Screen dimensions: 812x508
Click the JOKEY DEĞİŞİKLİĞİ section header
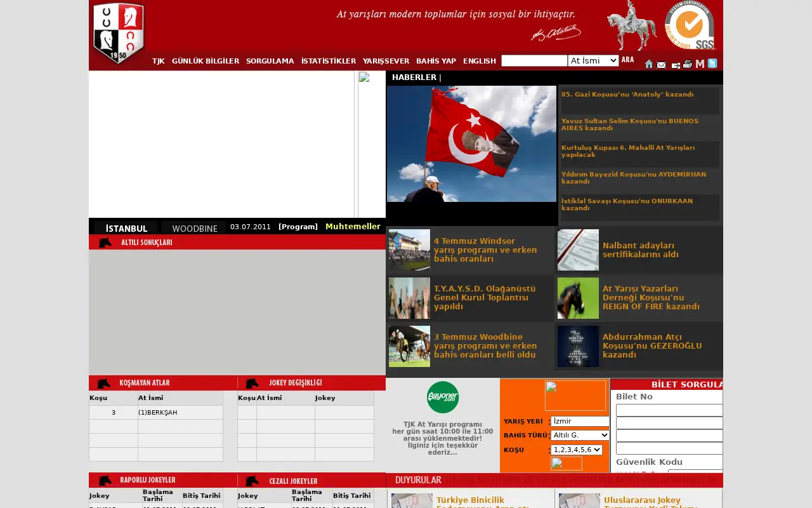pos(311,383)
